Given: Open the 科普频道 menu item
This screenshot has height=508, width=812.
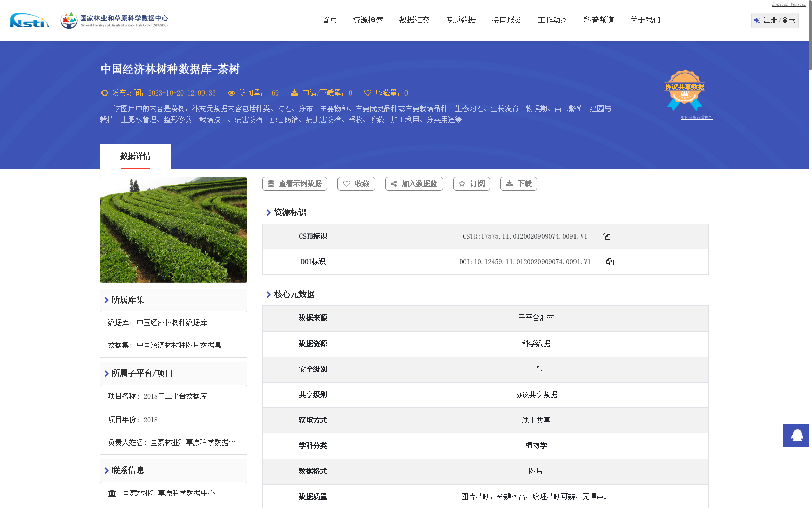Looking at the screenshot, I should point(599,20).
